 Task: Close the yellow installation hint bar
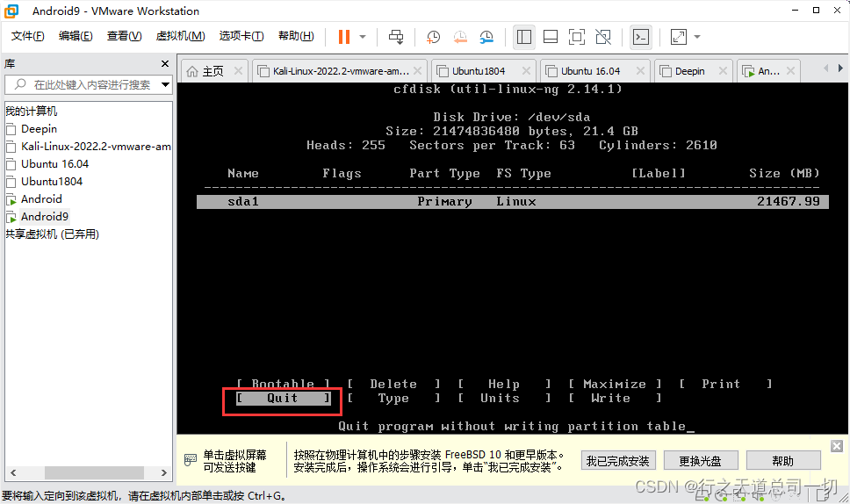837,445
